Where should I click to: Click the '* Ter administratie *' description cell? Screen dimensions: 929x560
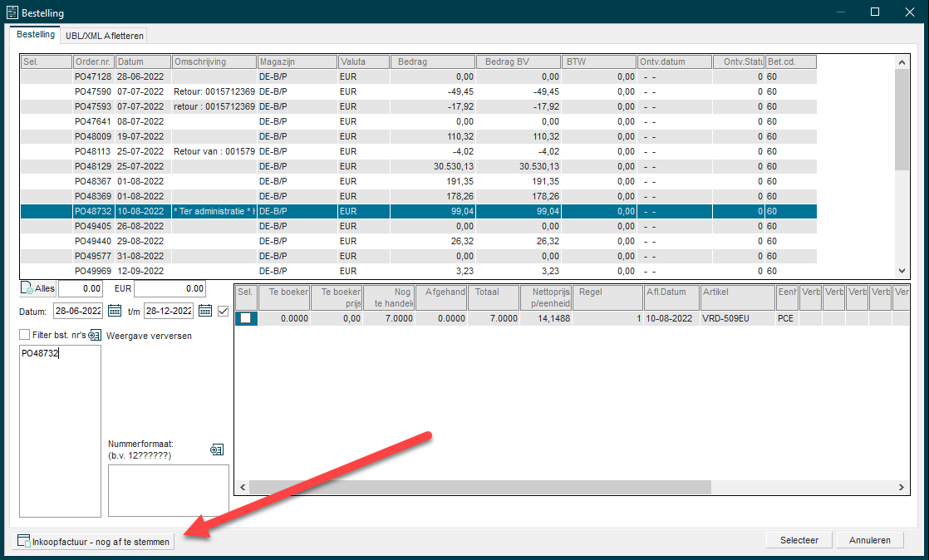[x=214, y=211]
